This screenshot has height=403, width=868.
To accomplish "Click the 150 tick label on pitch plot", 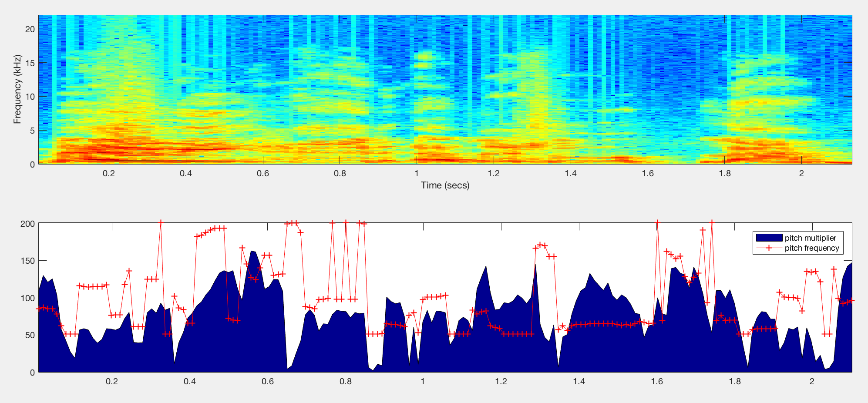I will click(27, 261).
